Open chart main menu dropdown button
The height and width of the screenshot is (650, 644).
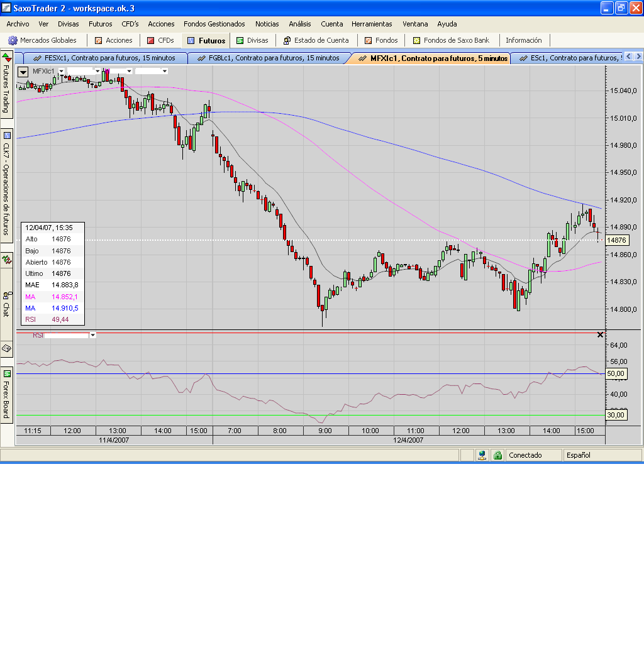[23, 72]
